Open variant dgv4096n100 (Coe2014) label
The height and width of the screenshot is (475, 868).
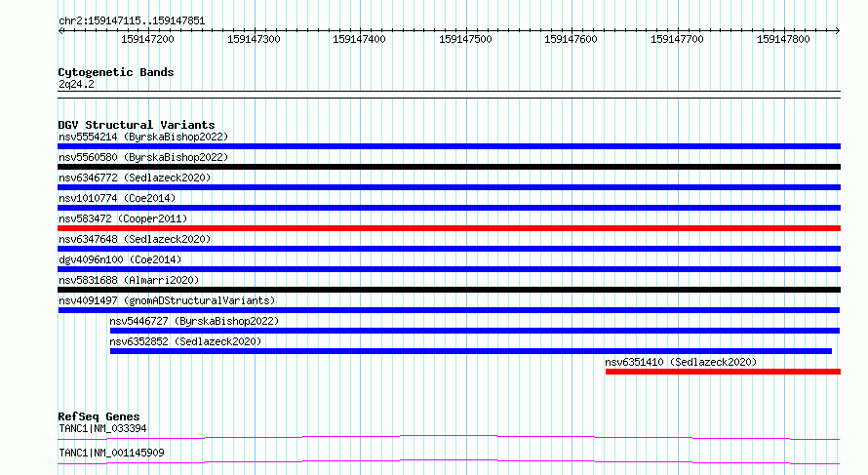point(120,259)
